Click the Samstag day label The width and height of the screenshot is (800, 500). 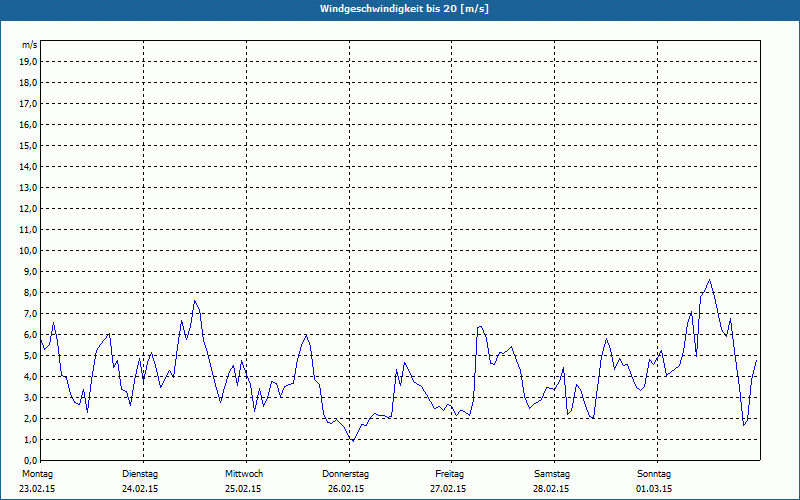[552, 473]
